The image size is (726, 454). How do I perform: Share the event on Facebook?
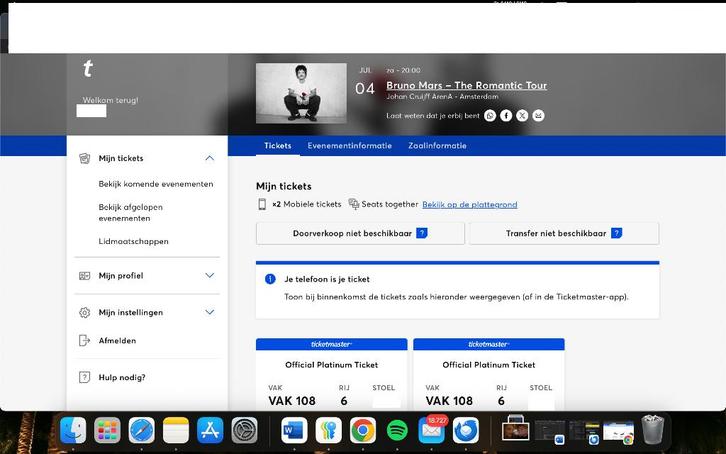point(506,116)
